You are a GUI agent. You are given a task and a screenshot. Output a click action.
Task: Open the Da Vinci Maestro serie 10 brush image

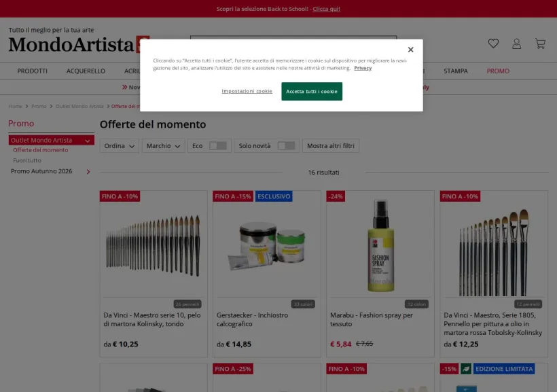point(154,246)
